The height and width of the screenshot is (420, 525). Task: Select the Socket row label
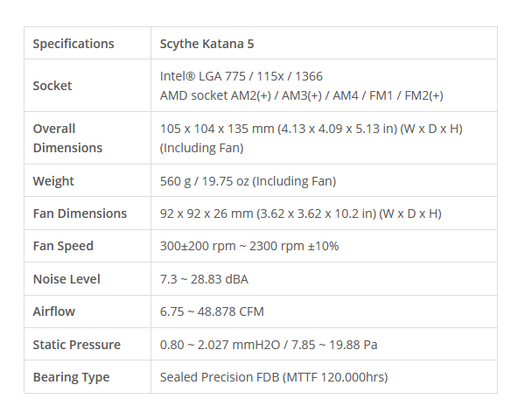pos(52,86)
